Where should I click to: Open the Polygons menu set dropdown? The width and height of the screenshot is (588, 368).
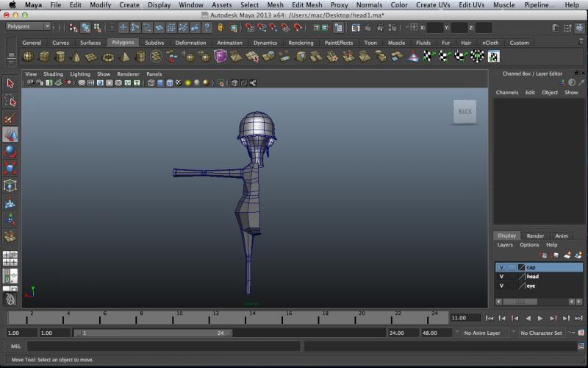tap(28, 26)
